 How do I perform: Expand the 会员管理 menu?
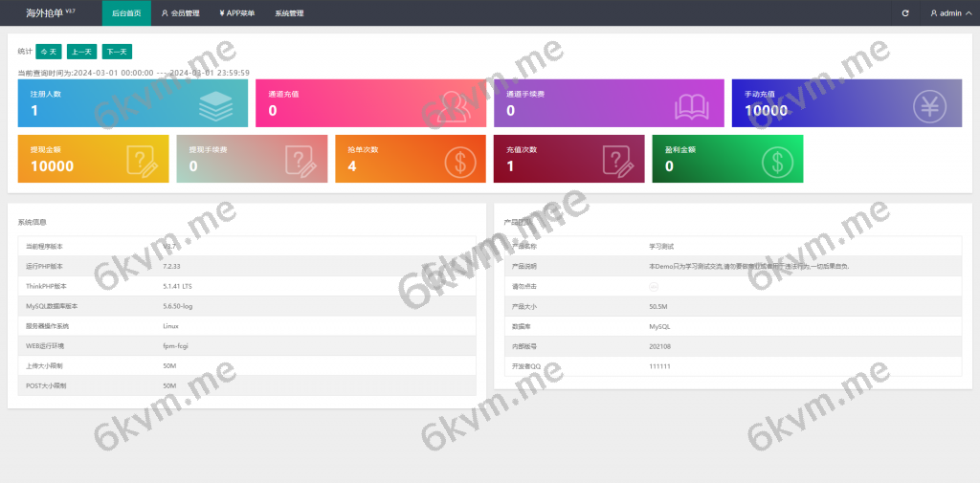click(180, 13)
